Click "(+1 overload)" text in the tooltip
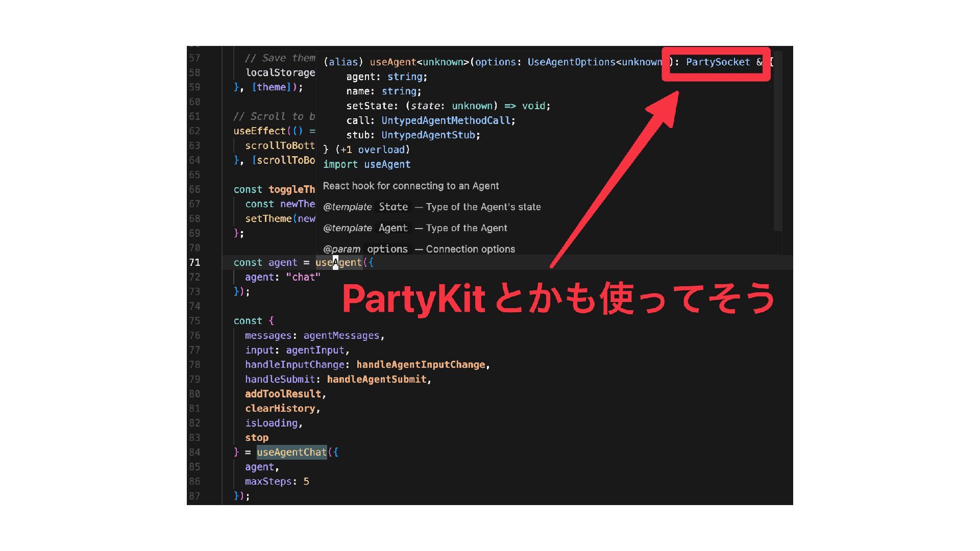980x551 pixels. pyautogui.click(x=373, y=150)
